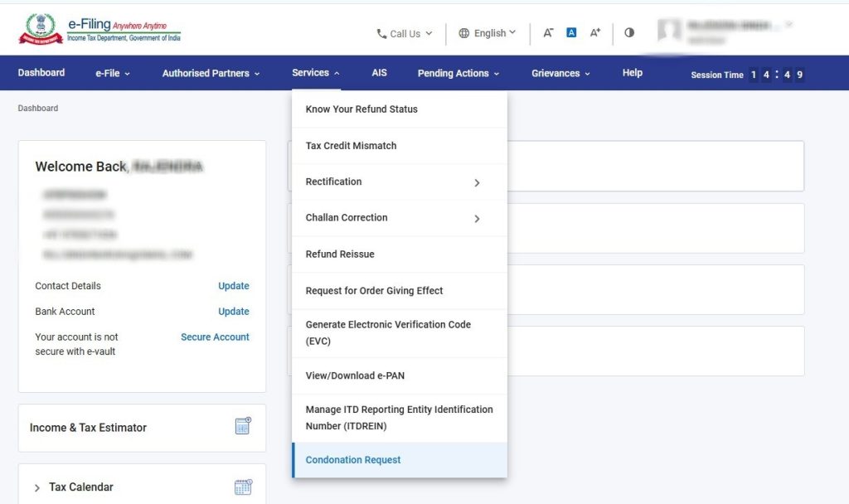Decrease font size with A- icon
Viewport: 849px width, 504px height.
tap(548, 33)
